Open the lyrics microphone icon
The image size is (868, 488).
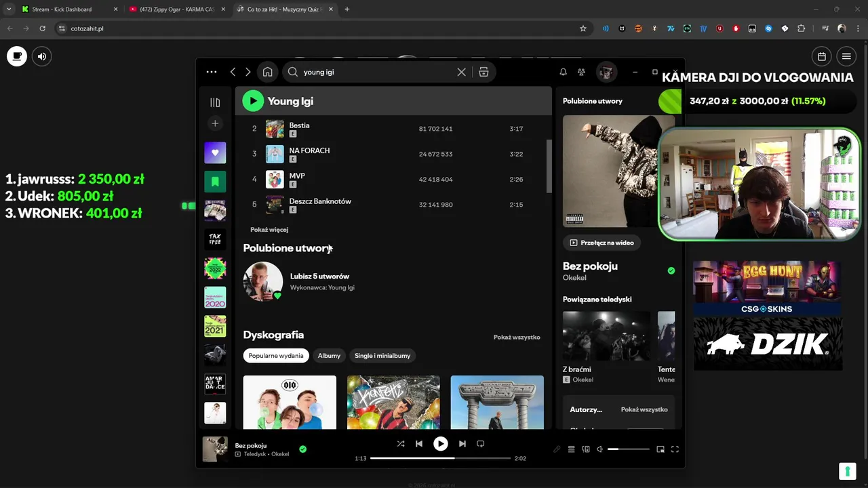[557, 449]
